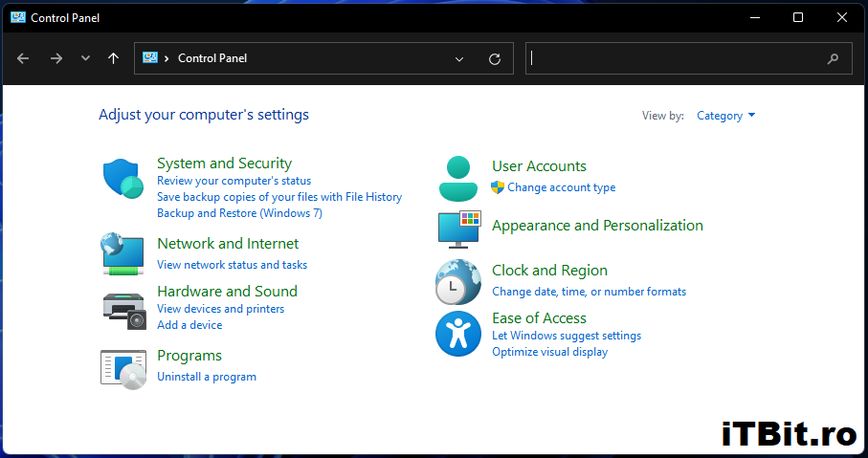Screen dimensions: 868x458
Task: Open Backup and Restore (Windows 7)
Action: (x=239, y=213)
